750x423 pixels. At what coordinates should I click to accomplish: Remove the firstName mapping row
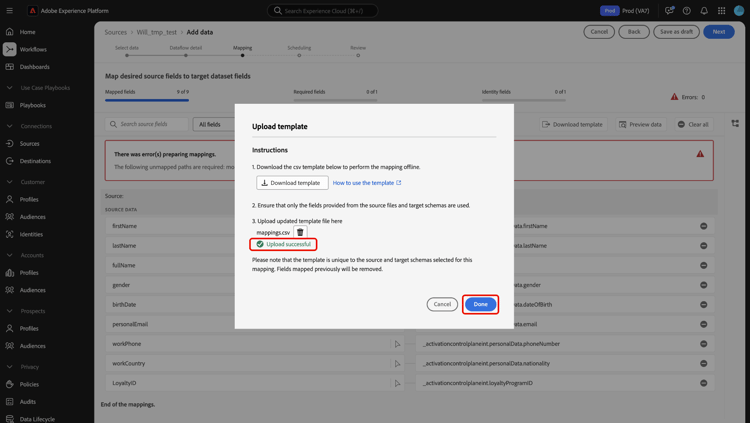pos(704,226)
